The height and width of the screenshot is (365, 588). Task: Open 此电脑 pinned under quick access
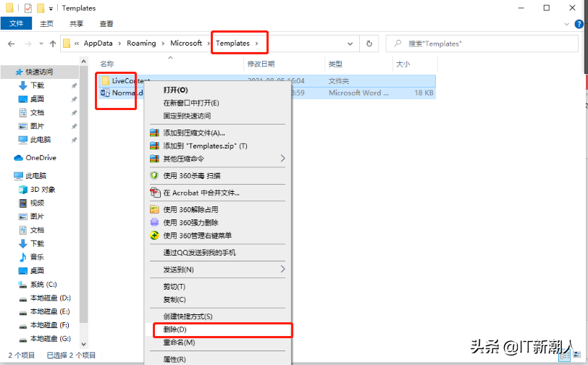[x=40, y=140]
